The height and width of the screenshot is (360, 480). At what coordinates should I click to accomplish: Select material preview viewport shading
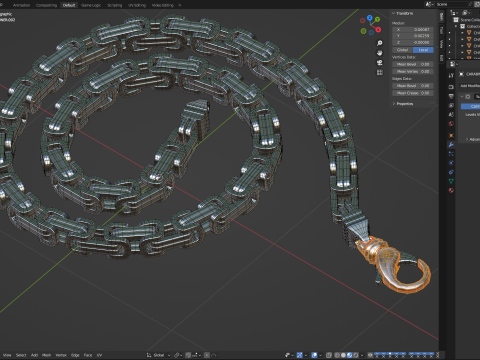tap(349, 355)
